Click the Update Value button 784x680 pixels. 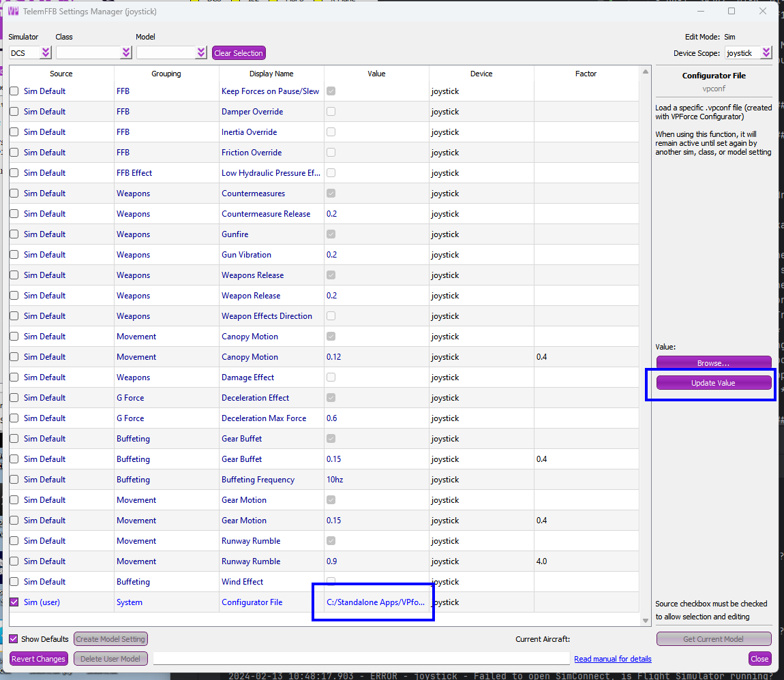tap(714, 383)
